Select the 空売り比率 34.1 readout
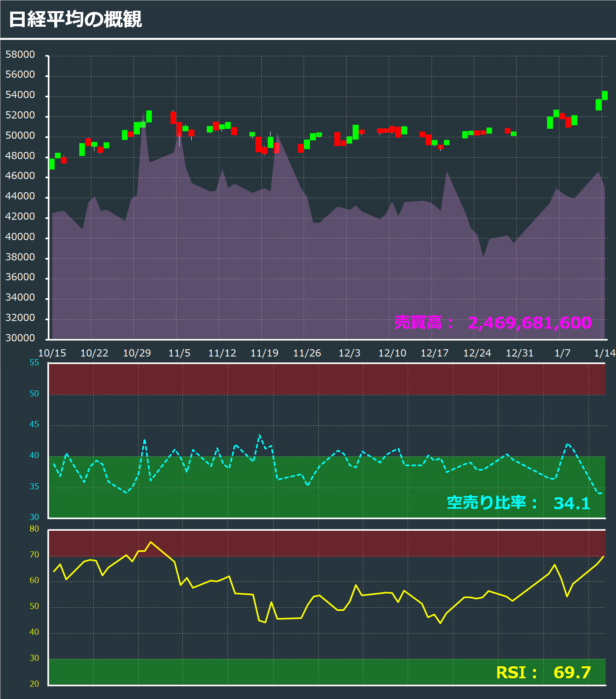 point(571,503)
